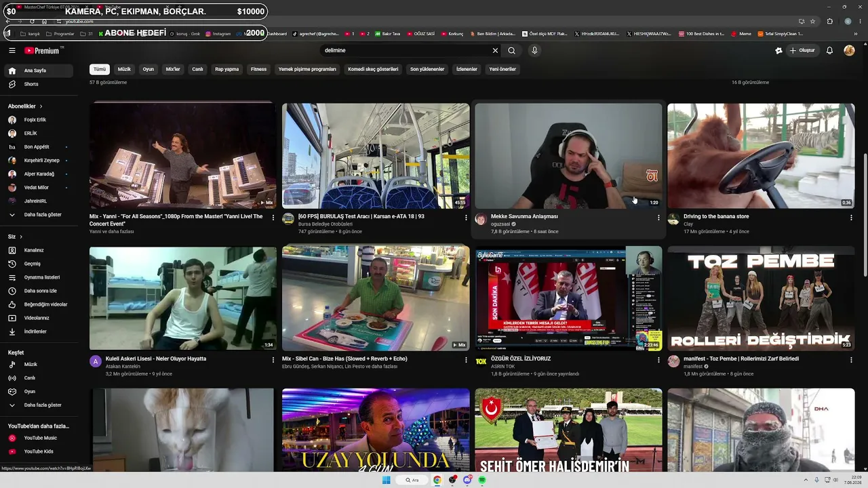The height and width of the screenshot is (488, 868).
Task: Expand Daha fazla göster under subscriptions
Action: 39,215
